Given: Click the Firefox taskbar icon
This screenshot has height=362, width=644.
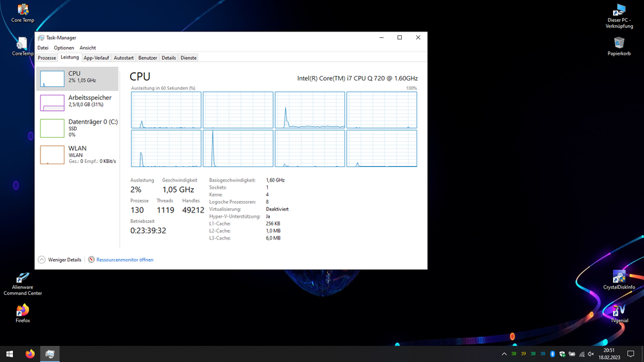Looking at the screenshot, I should pos(30,354).
